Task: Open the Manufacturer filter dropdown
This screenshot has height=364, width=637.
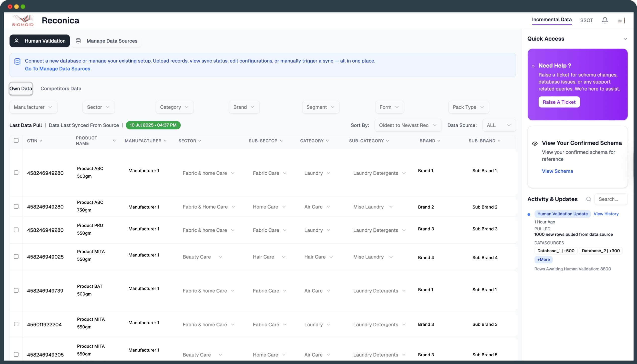Action: 33,107
